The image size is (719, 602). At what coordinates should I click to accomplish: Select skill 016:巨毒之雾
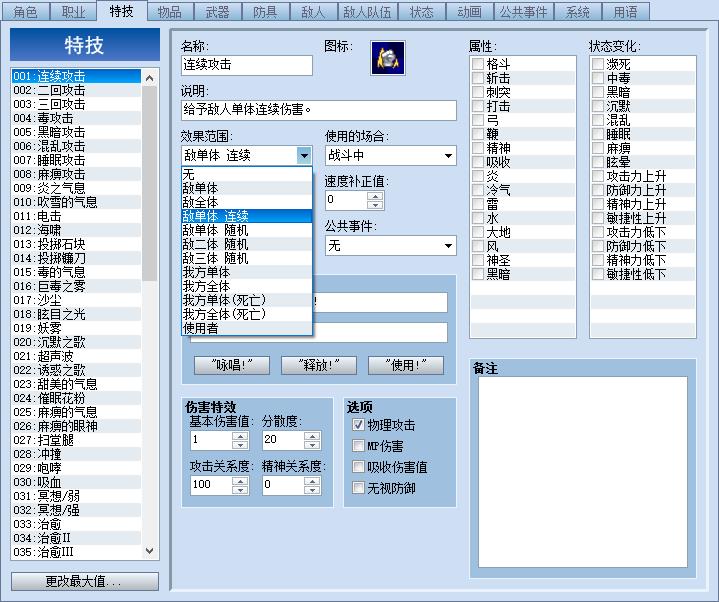[x=77, y=286]
